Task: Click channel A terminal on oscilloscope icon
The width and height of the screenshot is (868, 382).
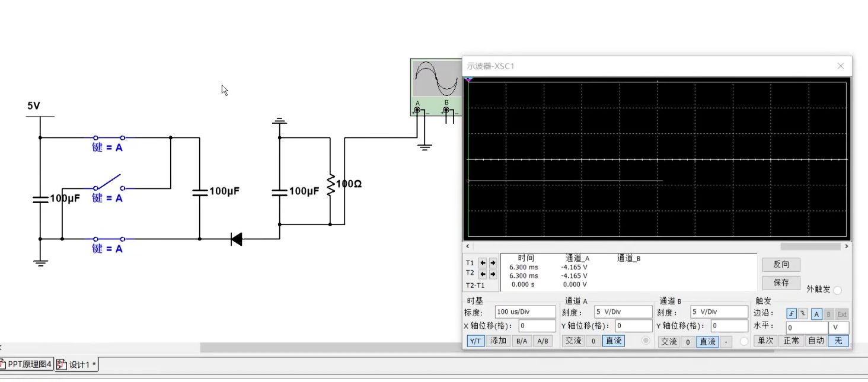Action: [417, 110]
